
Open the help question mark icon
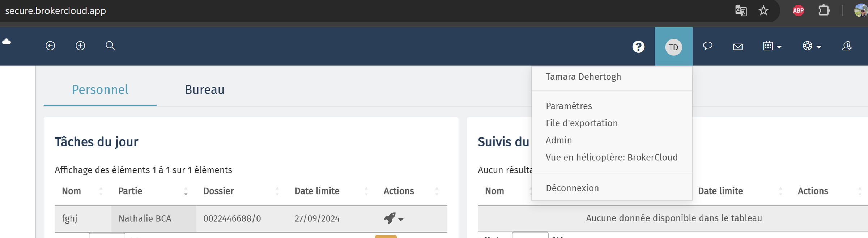tap(638, 47)
